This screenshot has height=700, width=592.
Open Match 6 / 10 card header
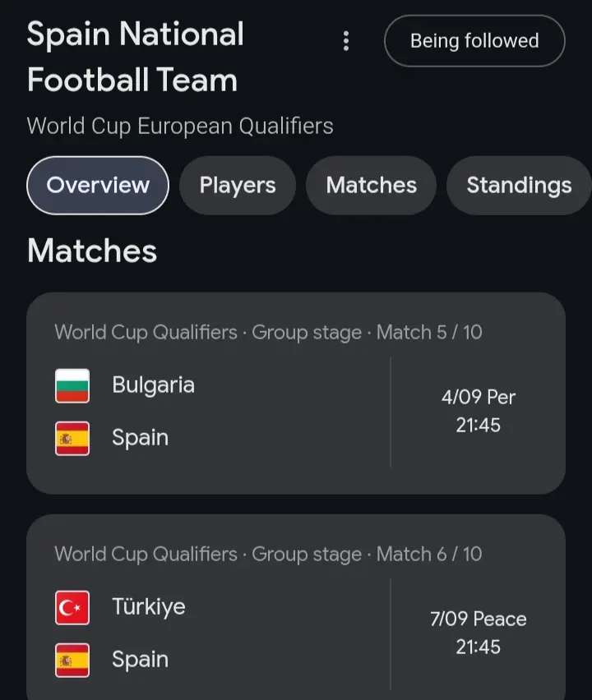tap(269, 554)
